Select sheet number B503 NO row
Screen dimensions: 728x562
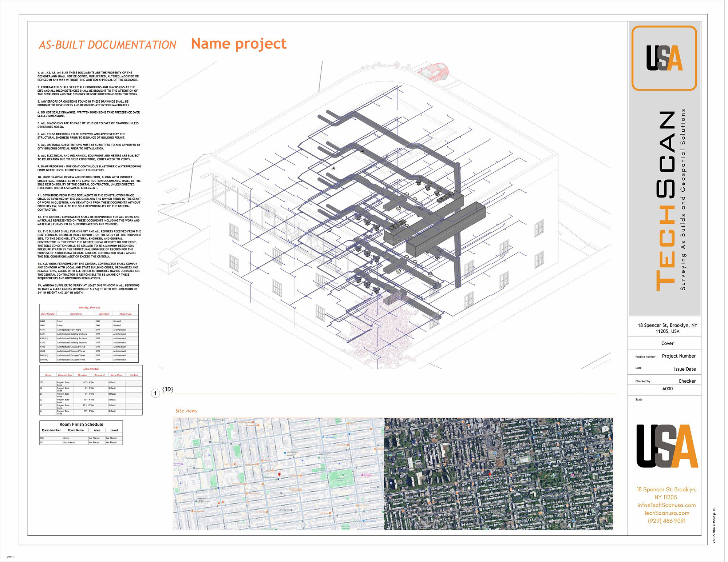(89, 360)
